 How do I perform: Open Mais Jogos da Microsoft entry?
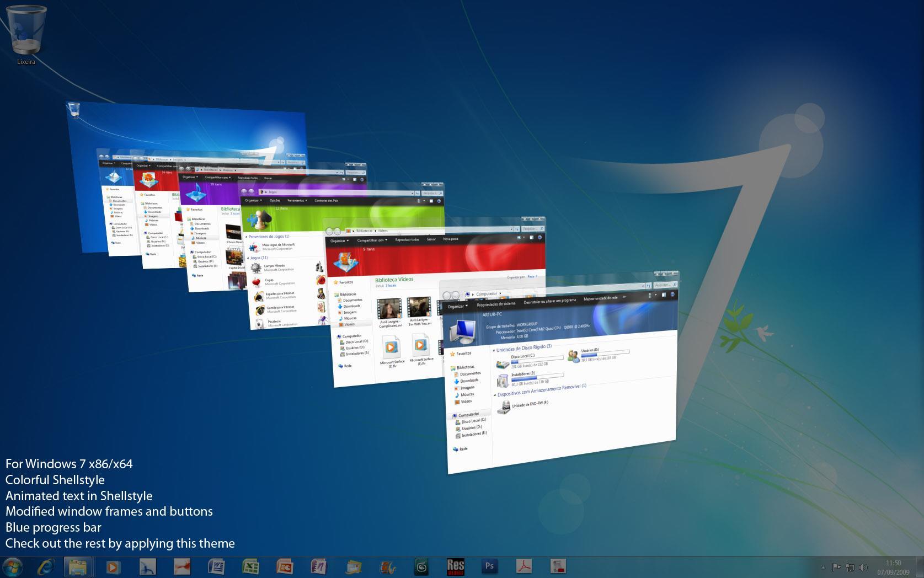(273, 247)
